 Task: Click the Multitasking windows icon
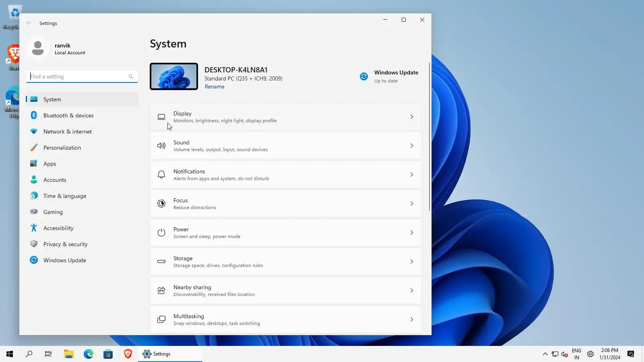coord(161,319)
